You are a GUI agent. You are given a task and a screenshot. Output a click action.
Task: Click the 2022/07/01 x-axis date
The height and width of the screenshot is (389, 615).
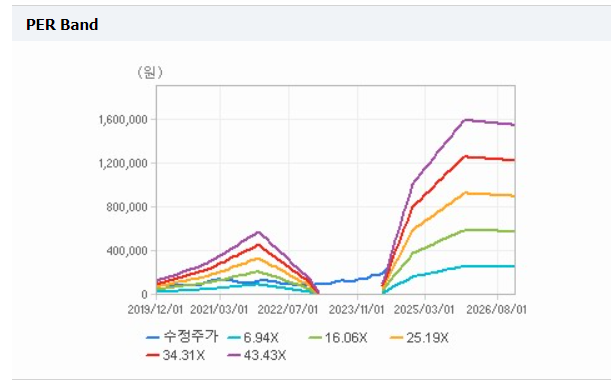point(287,309)
